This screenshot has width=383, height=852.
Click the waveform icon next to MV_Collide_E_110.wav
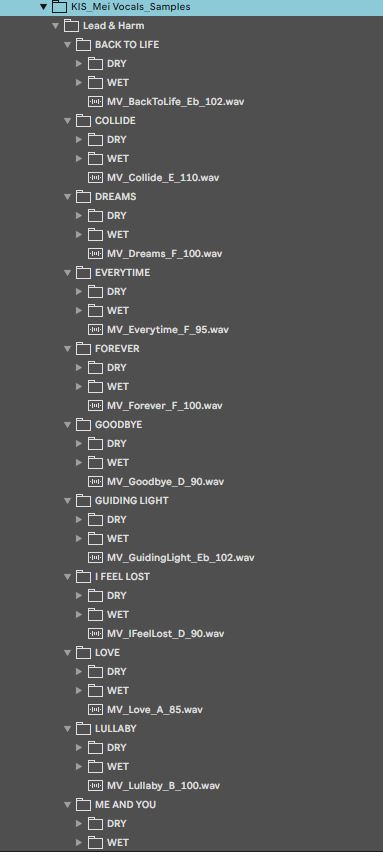point(96,178)
